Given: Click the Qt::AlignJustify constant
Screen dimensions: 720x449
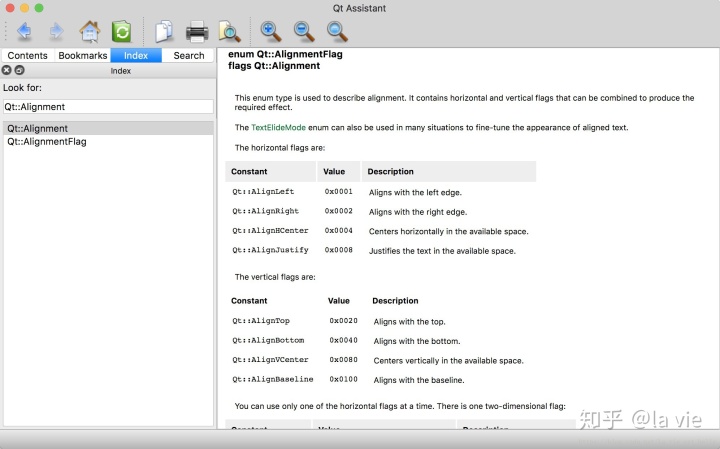Looking at the screenshot, I should (270, 250).
